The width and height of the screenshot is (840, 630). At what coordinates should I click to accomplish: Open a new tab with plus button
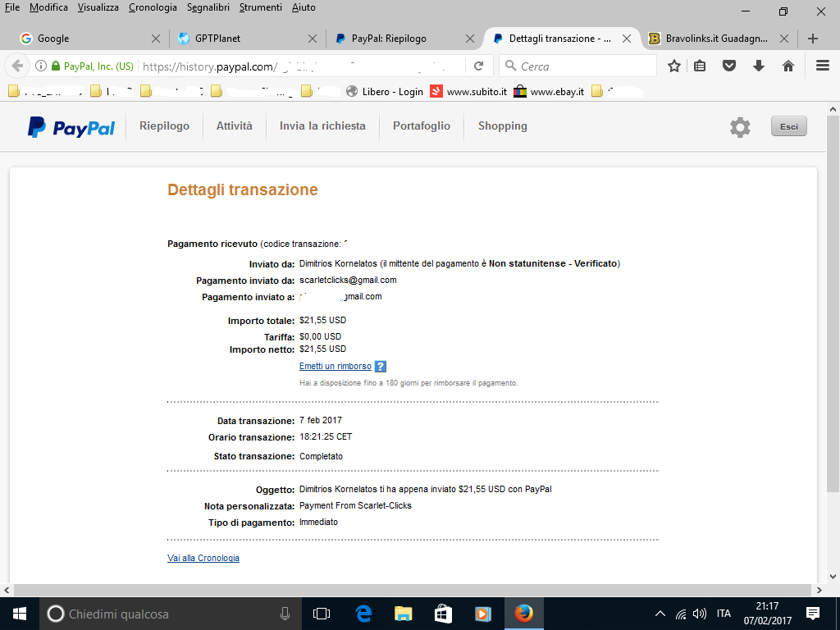[813, 39]
